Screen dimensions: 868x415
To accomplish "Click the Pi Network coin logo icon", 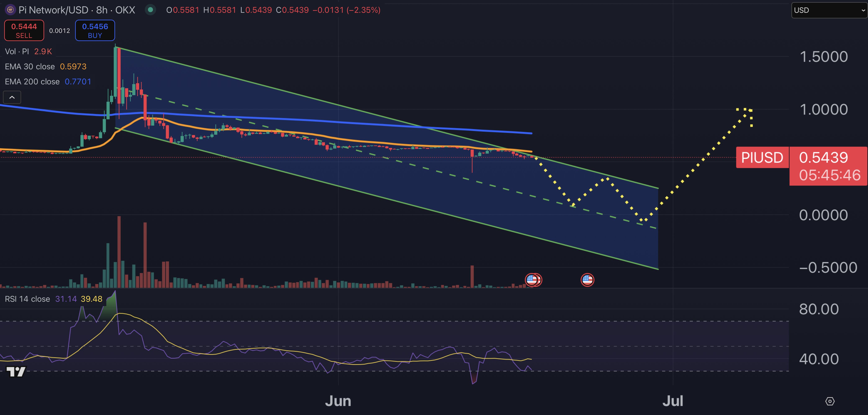I will (x=10, y=10).
